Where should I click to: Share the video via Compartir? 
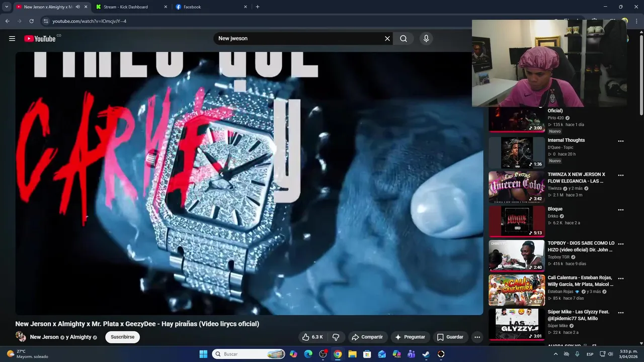click(367, 337)
